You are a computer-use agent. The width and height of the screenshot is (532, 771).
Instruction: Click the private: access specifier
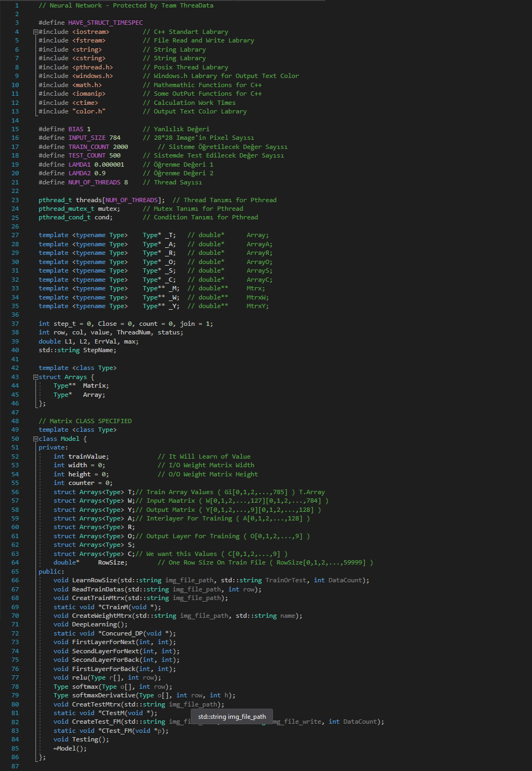(x=53, y=447)
